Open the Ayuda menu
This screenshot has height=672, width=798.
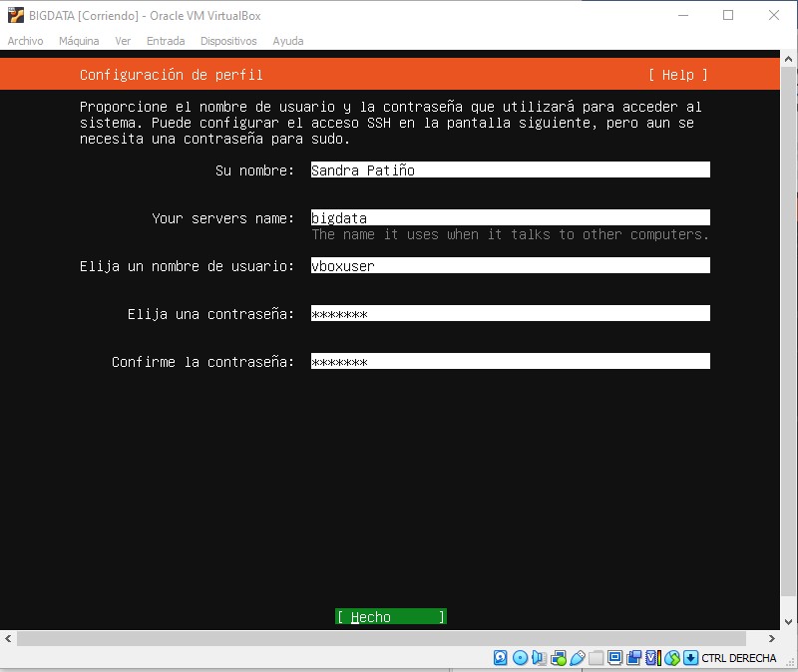(287, 41)
